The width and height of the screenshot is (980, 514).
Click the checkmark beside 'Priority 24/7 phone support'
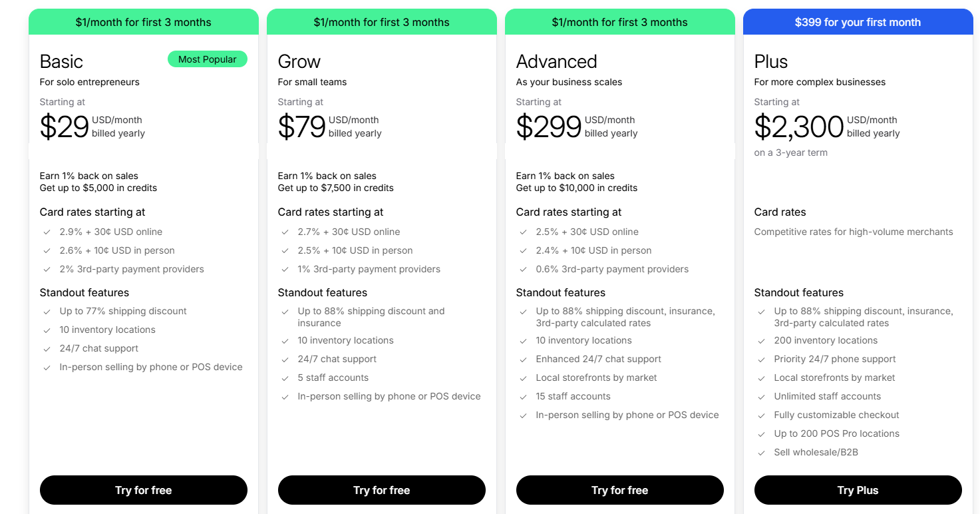pyautogui.click(x=761, y=359)
